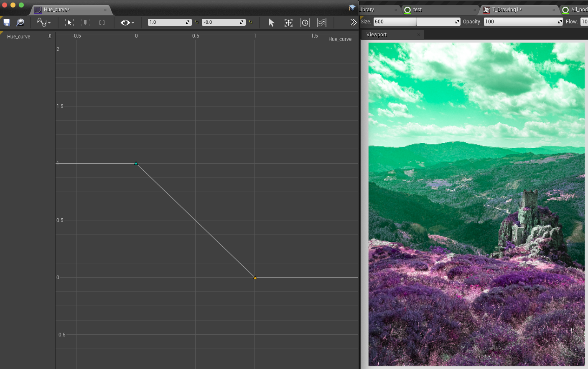Click the move-points crosshair icon
Viewport: 588px width, 369px height.
tap(288, 23)
